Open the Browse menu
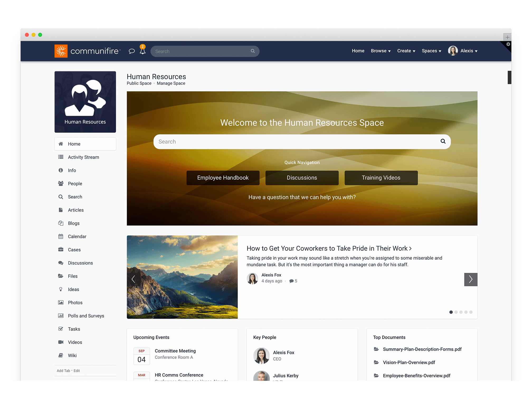Screen dimensions: 532x399 click(380, 51)
